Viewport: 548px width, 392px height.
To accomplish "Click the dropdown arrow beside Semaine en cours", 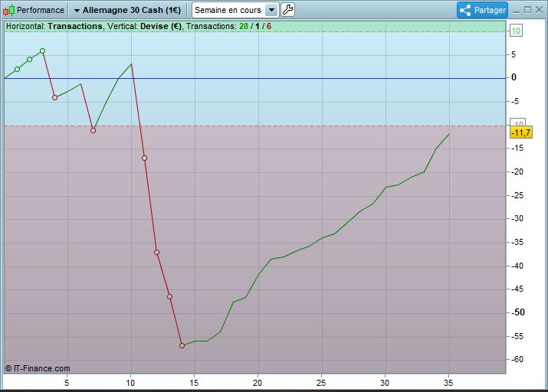I will 271,10.
